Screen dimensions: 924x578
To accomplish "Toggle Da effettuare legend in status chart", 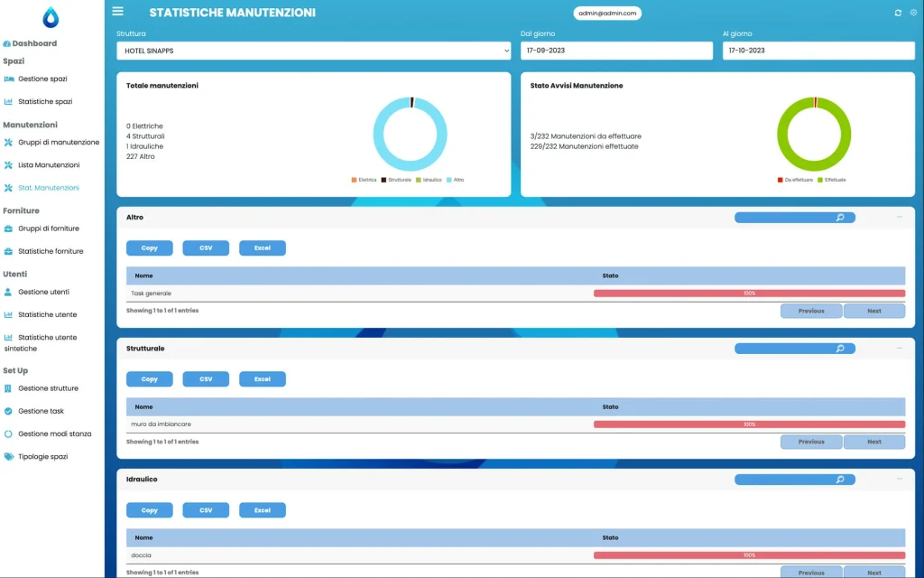I will (794, 180).
